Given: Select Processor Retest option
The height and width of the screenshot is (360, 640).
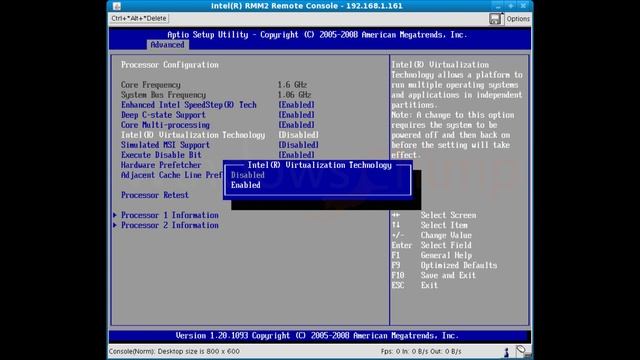Looking at the screenshot, I should tap(155, 195).
